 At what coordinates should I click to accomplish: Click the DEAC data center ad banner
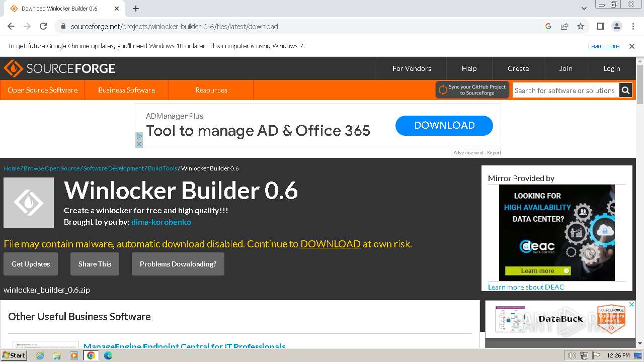click(557, 233)
